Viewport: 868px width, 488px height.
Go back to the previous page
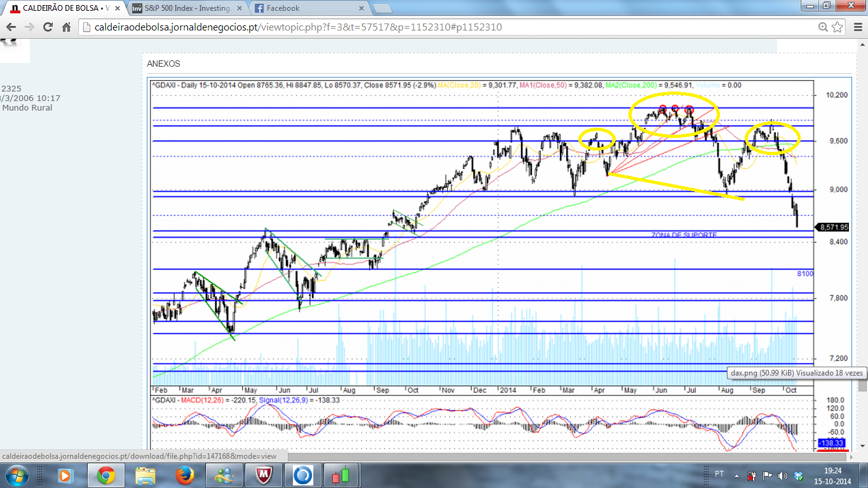(x=11, y=27)
